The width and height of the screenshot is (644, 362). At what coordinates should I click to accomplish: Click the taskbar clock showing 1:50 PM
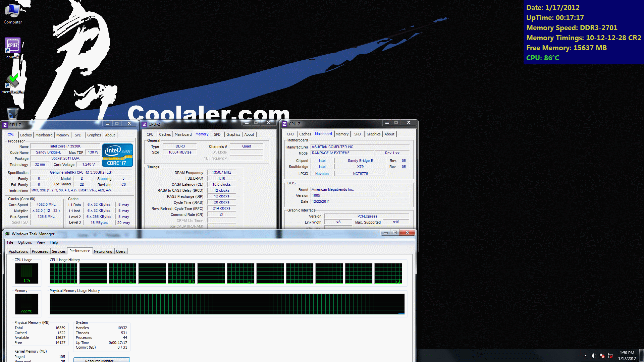(x=627, y=356)
